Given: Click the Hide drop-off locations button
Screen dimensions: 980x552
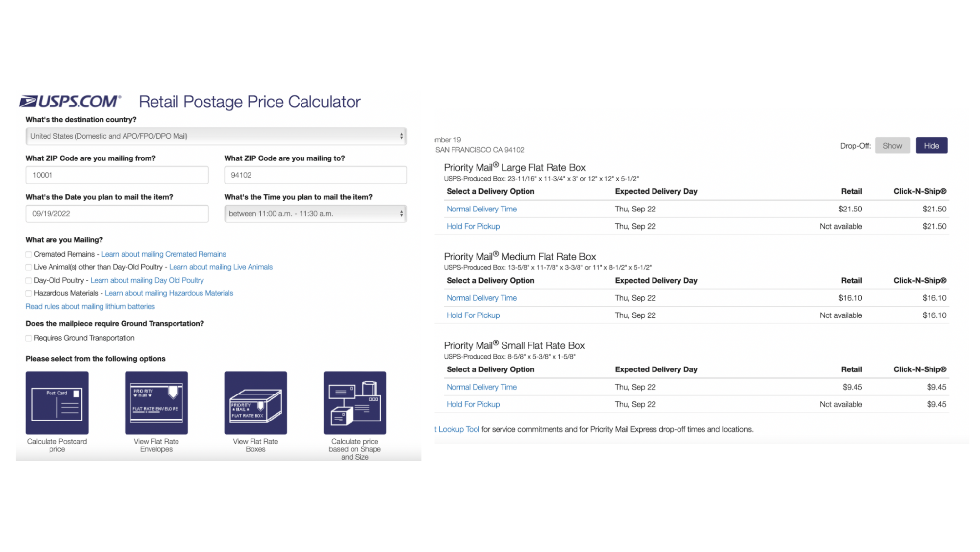Looking at the screenshot, I should pyautogui.click(x=931, y=146).
